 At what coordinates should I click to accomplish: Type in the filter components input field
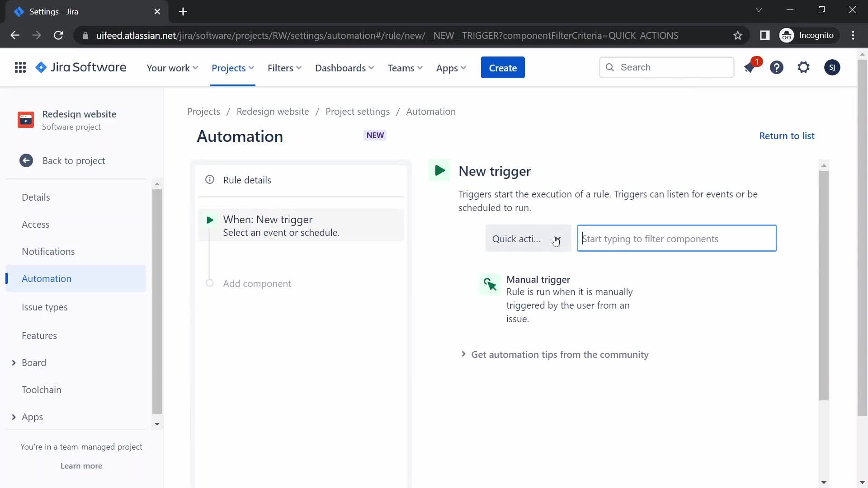point(676,238)
